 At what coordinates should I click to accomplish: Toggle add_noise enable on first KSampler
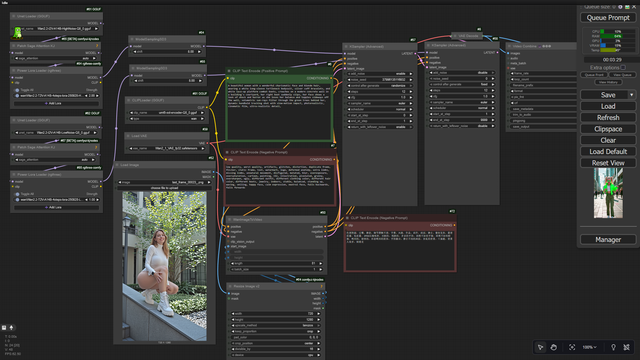[x=380, y=74]
